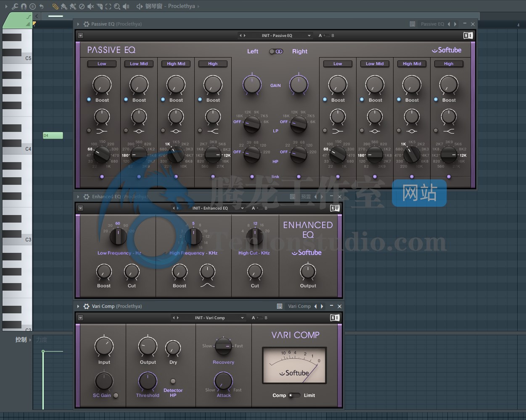Choose the dashed-square select tool
Viewport: 526px width, 420px height.
point(108,6)
